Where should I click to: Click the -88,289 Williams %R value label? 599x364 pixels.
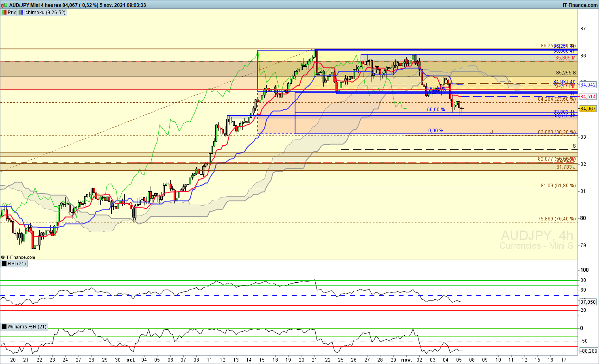click(x=588, y=351)
